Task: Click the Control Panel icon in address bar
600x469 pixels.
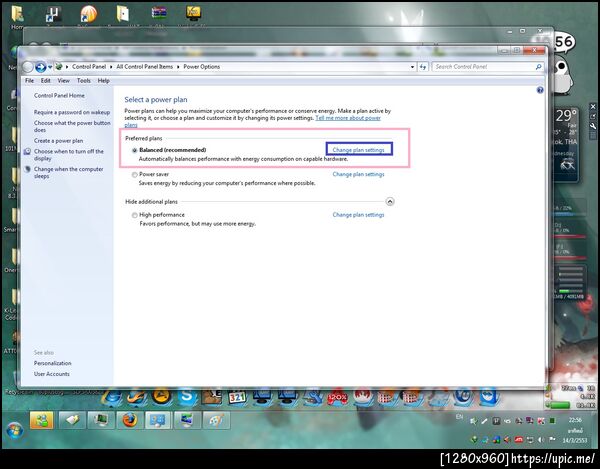Action: click(59, 67)
